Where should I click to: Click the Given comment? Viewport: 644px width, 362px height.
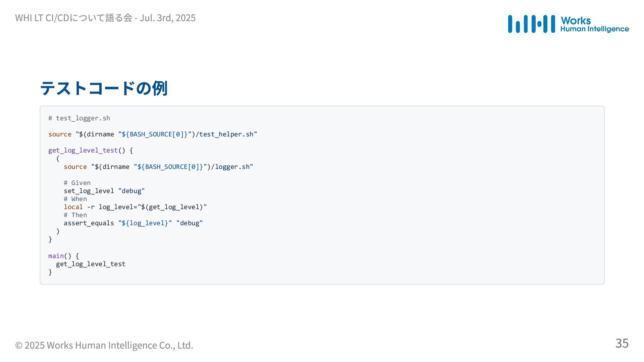click(x=77, y=183)
